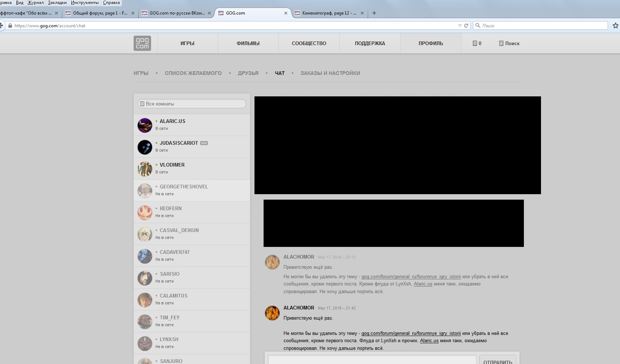620x364 pixels.
Task: Open the ФИЛЬМЫ top navigation menu
Action: (x=248, y=43)
